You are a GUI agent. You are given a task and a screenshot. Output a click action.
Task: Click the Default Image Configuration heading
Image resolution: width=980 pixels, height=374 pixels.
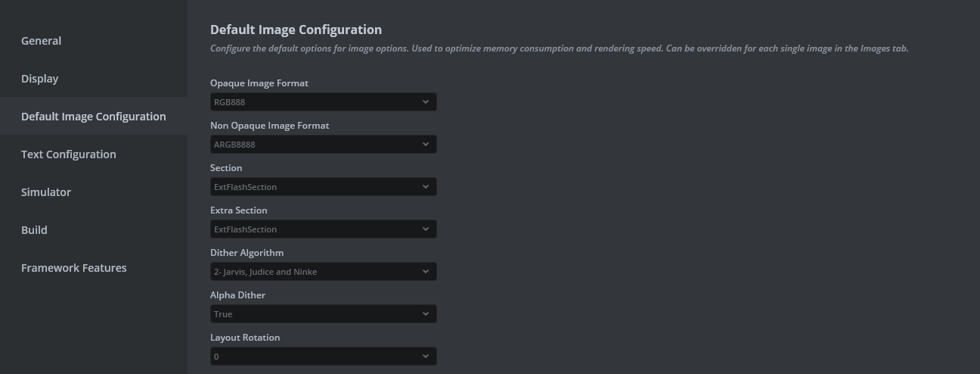pos(296,30)
